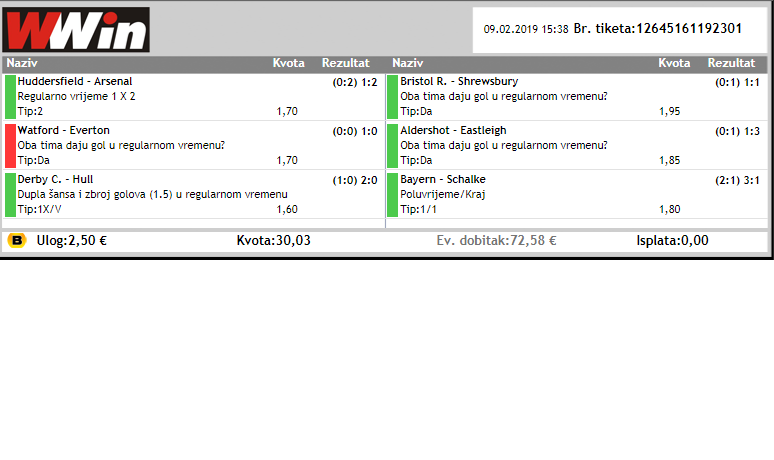The image size is (774, 460).
Task: Select the Watford - Everton match name
Action: [64, 130]
